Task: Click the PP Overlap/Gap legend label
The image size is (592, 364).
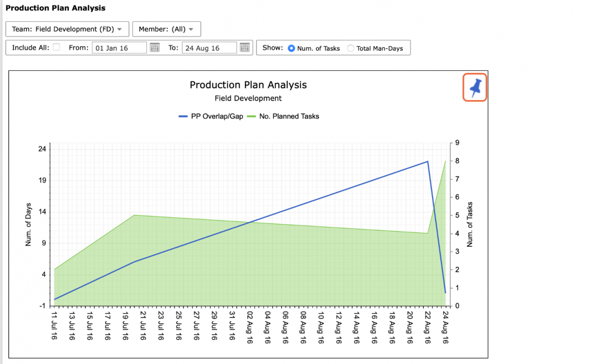Action: click(x=217, y=117)
